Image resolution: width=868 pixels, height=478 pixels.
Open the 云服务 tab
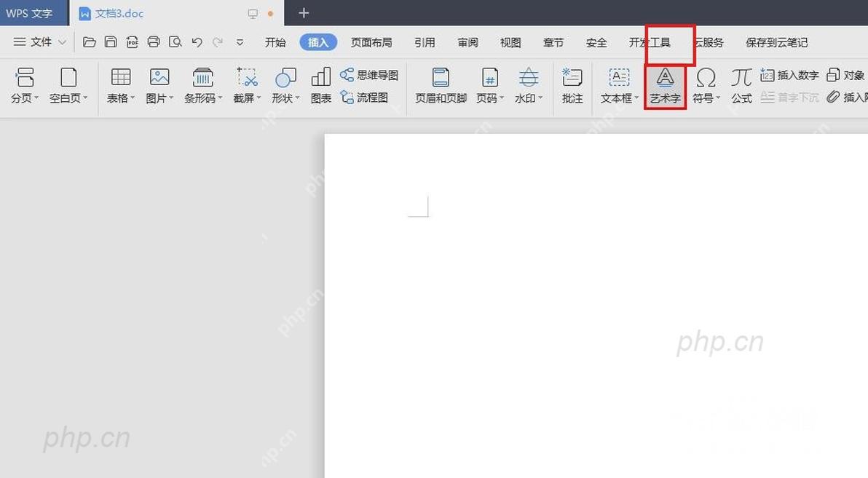pos(708,43)
